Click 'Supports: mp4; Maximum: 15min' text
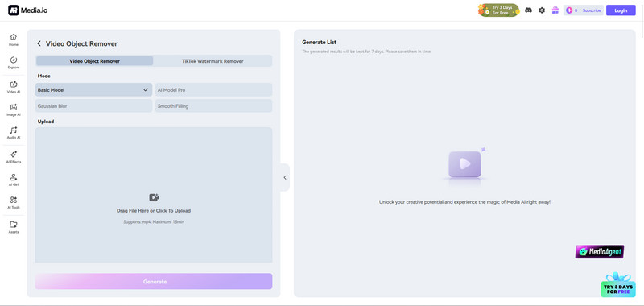The image size is (644, 306). tap(154, 221)
